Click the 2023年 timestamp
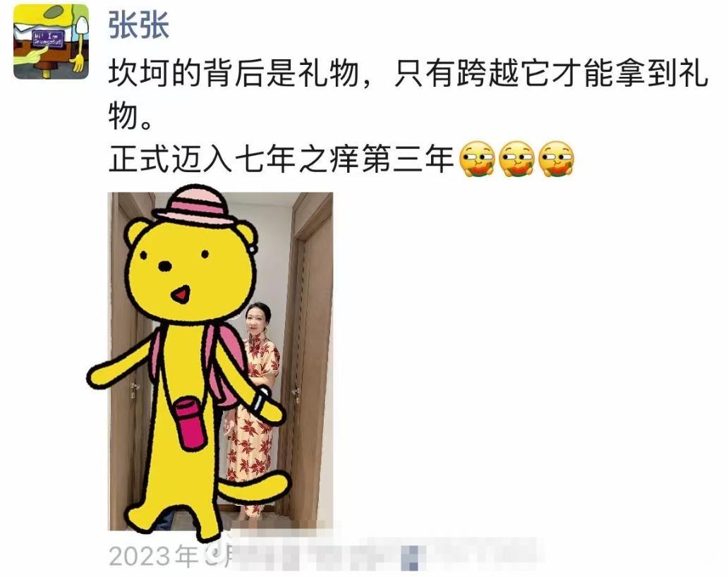 pyautogui.click(x=153, y=555)
